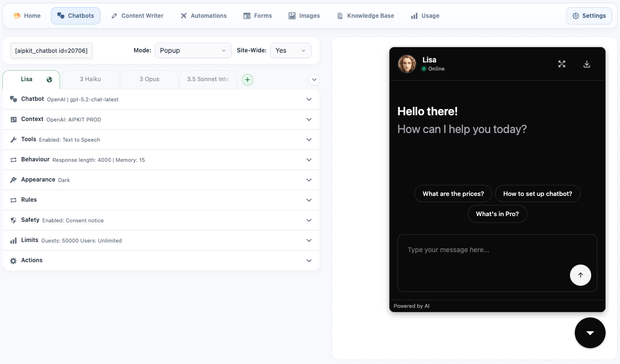Screen dimensions: 620x364
Task: Click the 'What are the prices?' suggestion
Action: point(453,194)
